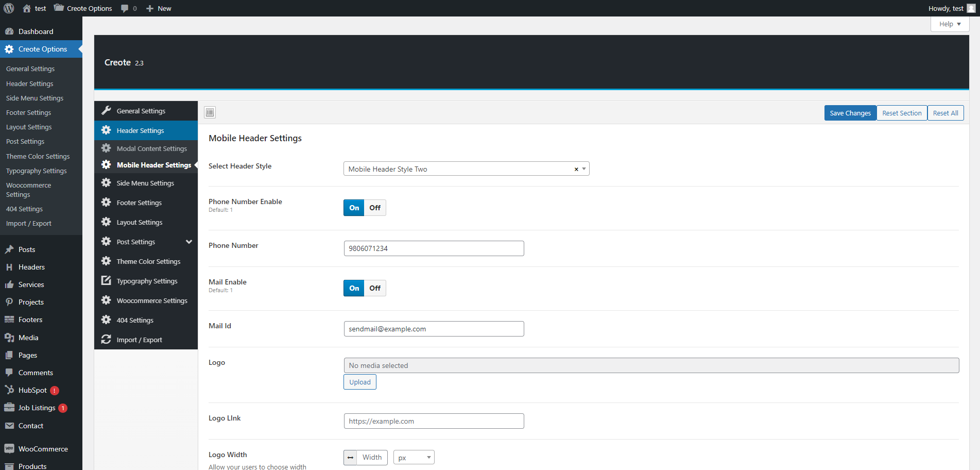Image resolution: width=980 pixels, height=470 pixels.
Task: Open the Side Menu Settings panel section
Action: [x=145, y=183]
